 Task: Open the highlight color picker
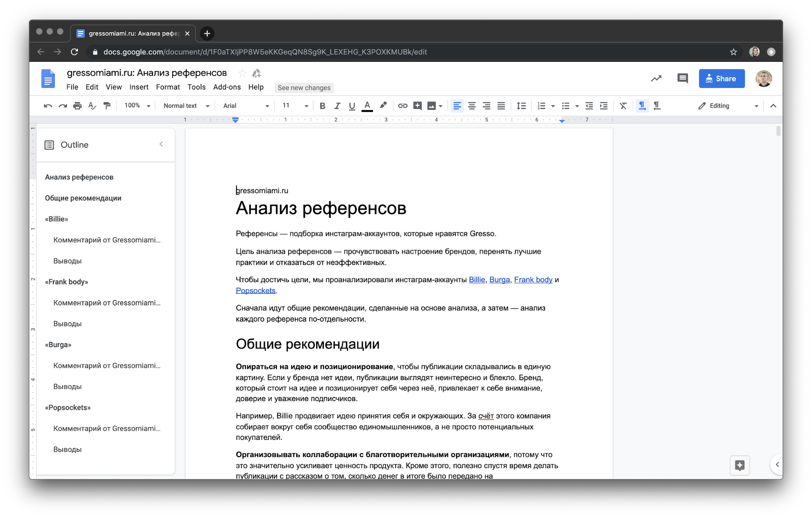(x=383, y=106)
